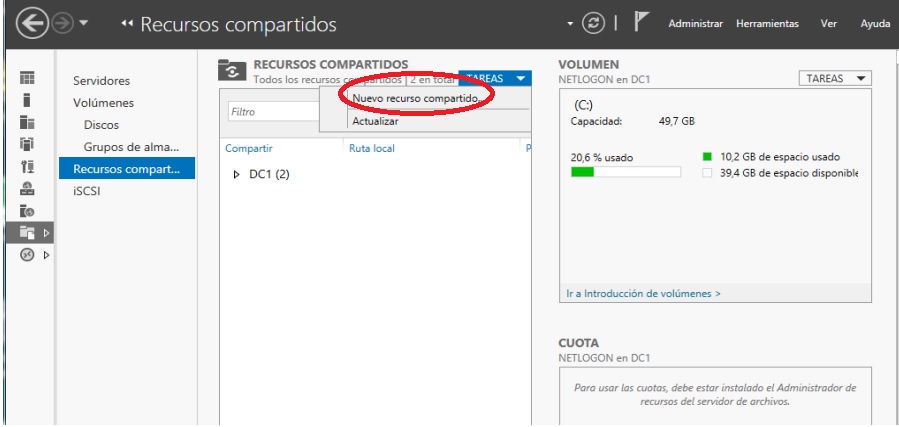
Task: Click the back navigation arrow
Action: coord(22,23)
